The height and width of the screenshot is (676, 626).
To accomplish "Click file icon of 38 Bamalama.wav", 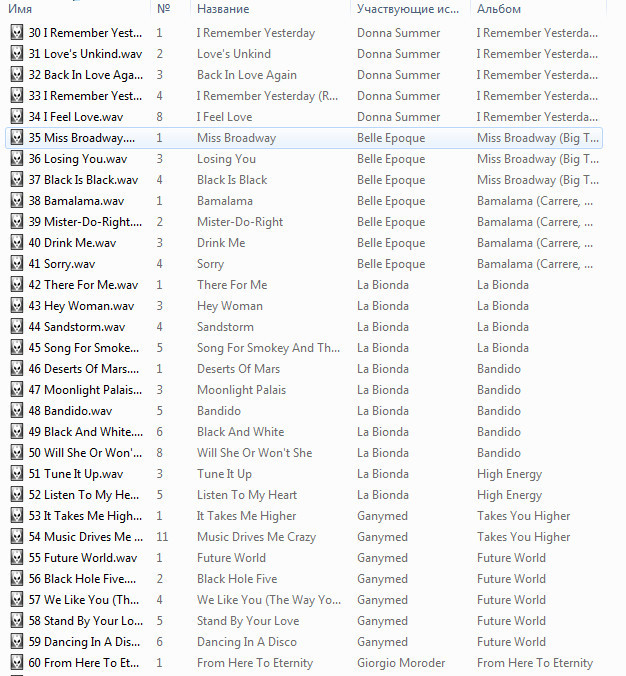I will click(x=17, y=201).
